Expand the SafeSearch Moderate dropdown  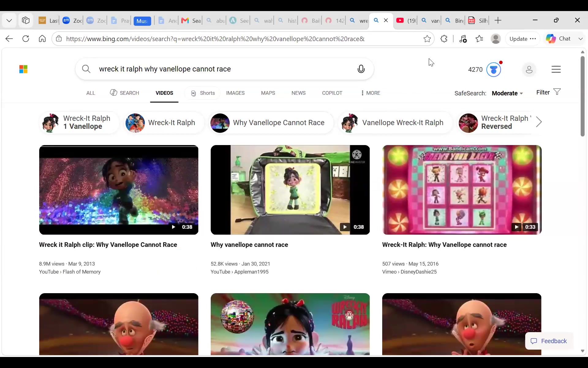click(x=507, y=93)
